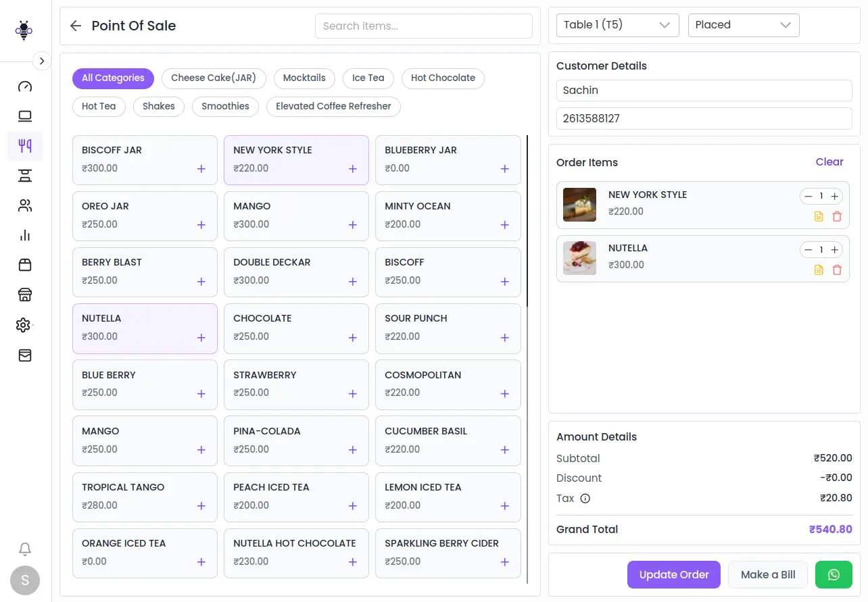The width and height of the screenshot is (868, 602).
Task: Open the Table 1 (T5) dropdown
Action: 617,25
